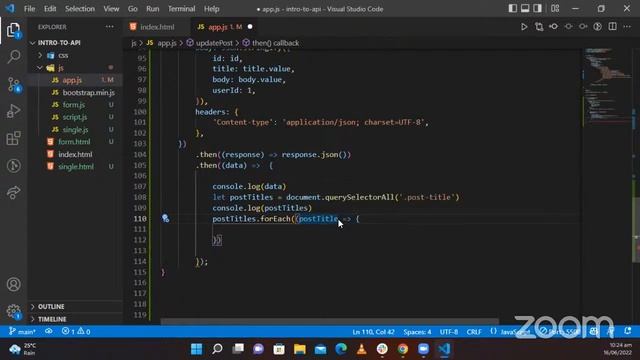Open the Customize Layout icon
Image resolution: width=640 pixels, height=360 pixels.
click(x=555, y=9)
